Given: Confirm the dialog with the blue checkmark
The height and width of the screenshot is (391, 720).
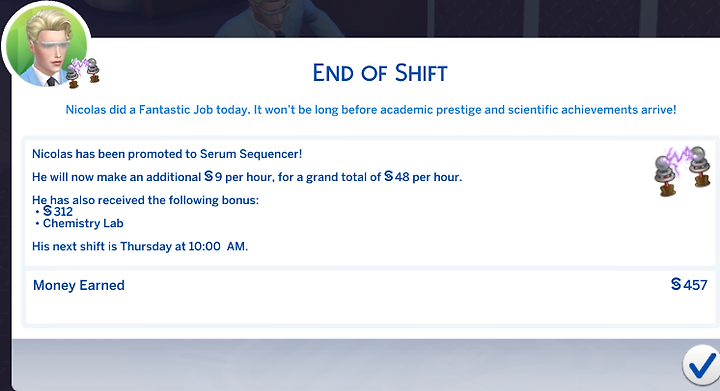Looking at the screenshot, I should (x=701, y=366).
